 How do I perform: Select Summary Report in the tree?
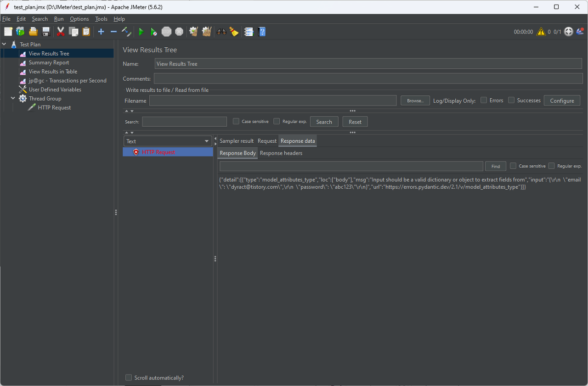coord(49,62)
